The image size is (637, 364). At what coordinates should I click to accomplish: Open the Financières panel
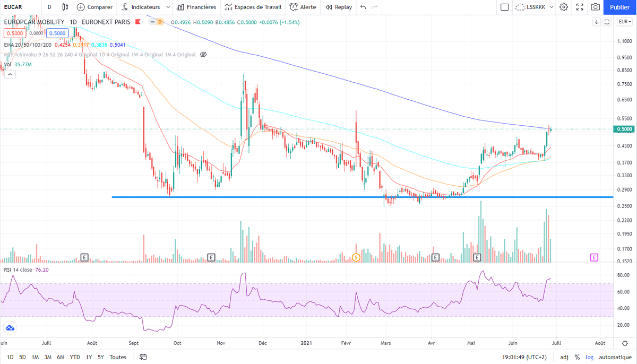tap(196, 7)
